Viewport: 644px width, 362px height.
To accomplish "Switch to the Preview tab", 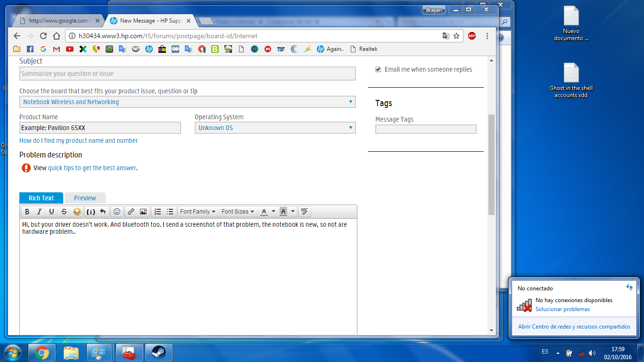I will [x=85, y=198].
